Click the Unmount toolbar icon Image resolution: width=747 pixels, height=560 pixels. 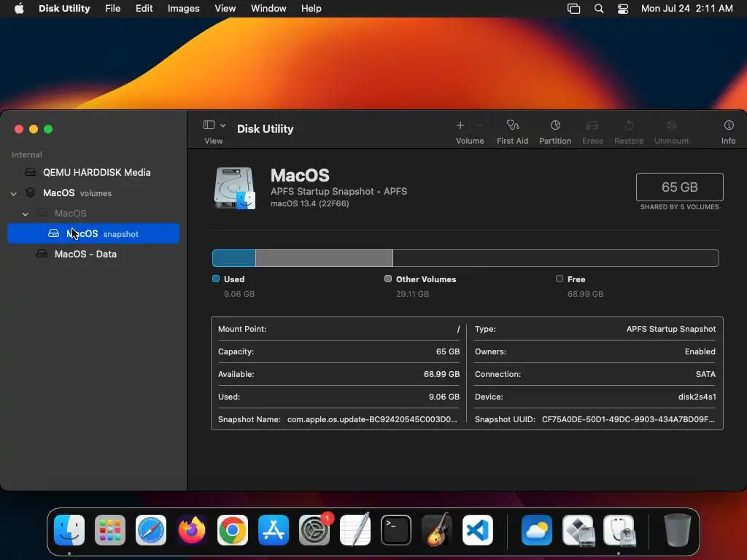coord(671,125)
